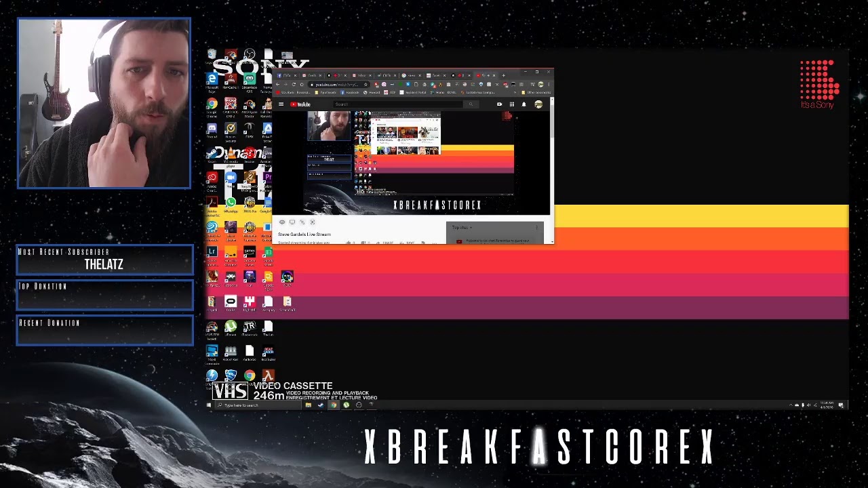This screenshot has width=868, height=488.
Task: Click the YouTube page vertical scrollbar
Action: point(552,169)
